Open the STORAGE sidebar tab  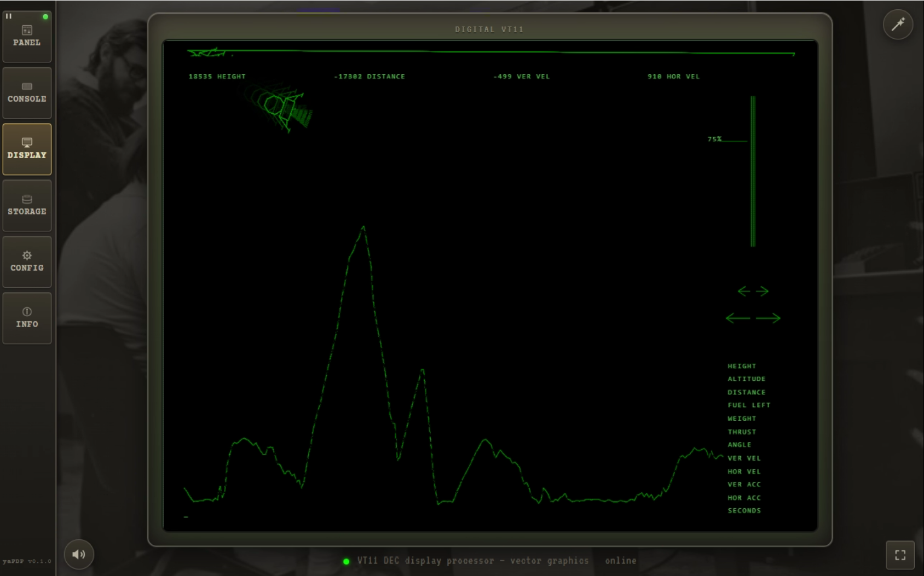pyautogui.click(x=27, y=206)
